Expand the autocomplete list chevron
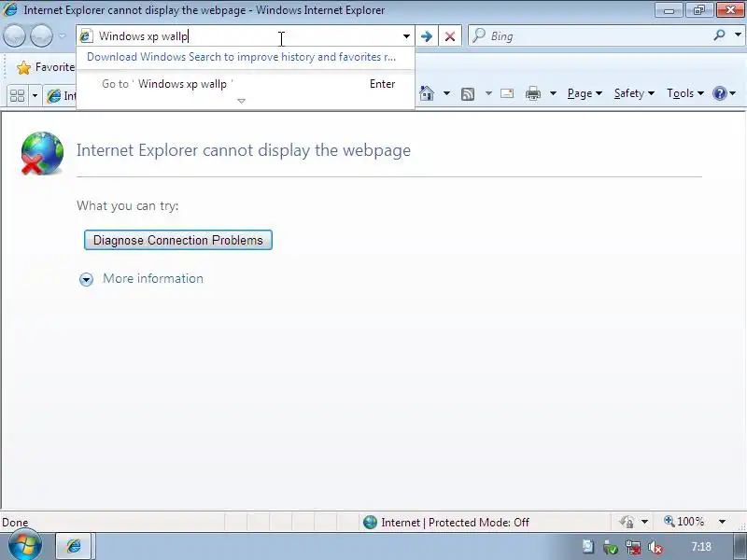The image size is (747, 560). (242, 101)
